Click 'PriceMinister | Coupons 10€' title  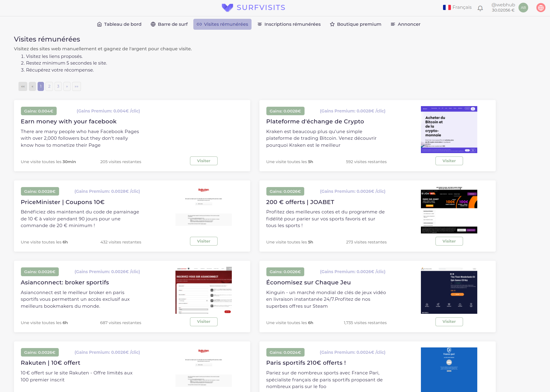(x=63, y=202)
